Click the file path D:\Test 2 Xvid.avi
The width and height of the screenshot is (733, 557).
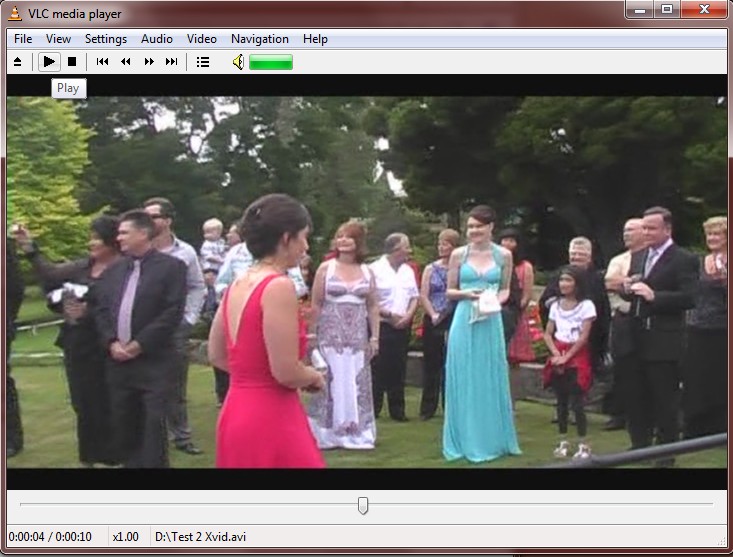click(x=201, y=537)
